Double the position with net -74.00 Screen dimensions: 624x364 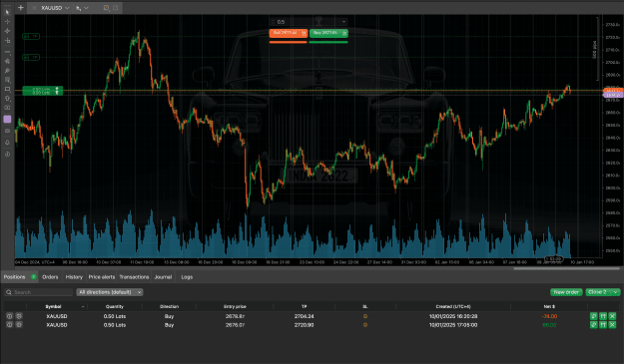tap(603, 316)
